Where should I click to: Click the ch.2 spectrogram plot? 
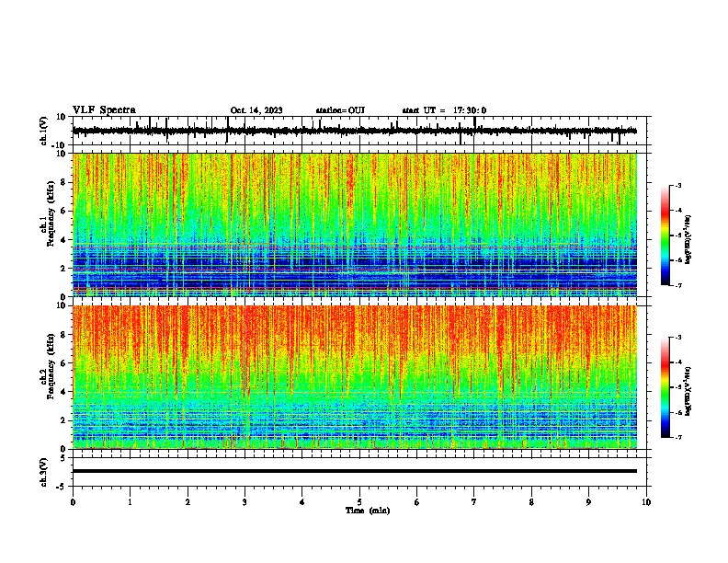pos(355,377)
